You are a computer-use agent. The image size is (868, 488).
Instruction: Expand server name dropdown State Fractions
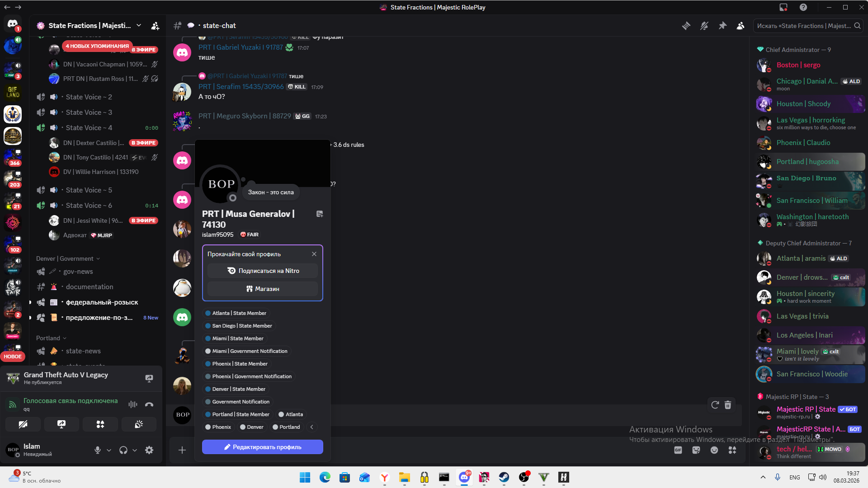tap(139, 26)
